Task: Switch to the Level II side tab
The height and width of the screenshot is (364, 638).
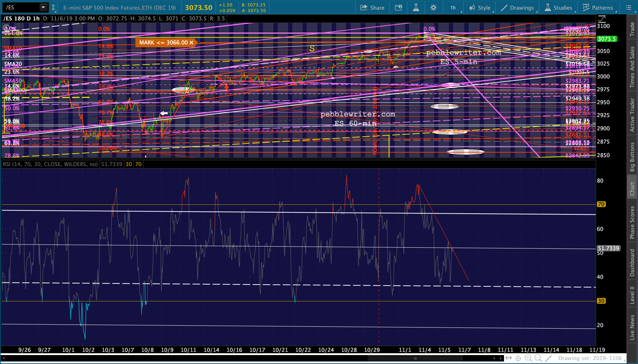Action: click(x=632, y=295)
